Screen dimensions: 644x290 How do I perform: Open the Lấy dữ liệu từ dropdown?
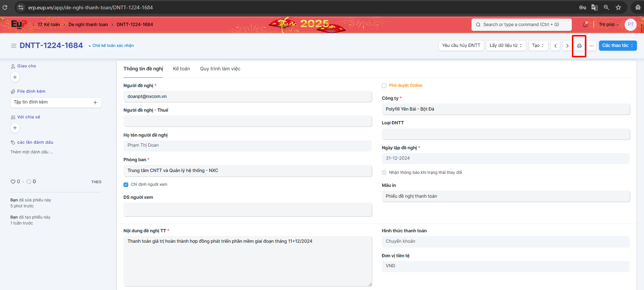tap(506, 46)
